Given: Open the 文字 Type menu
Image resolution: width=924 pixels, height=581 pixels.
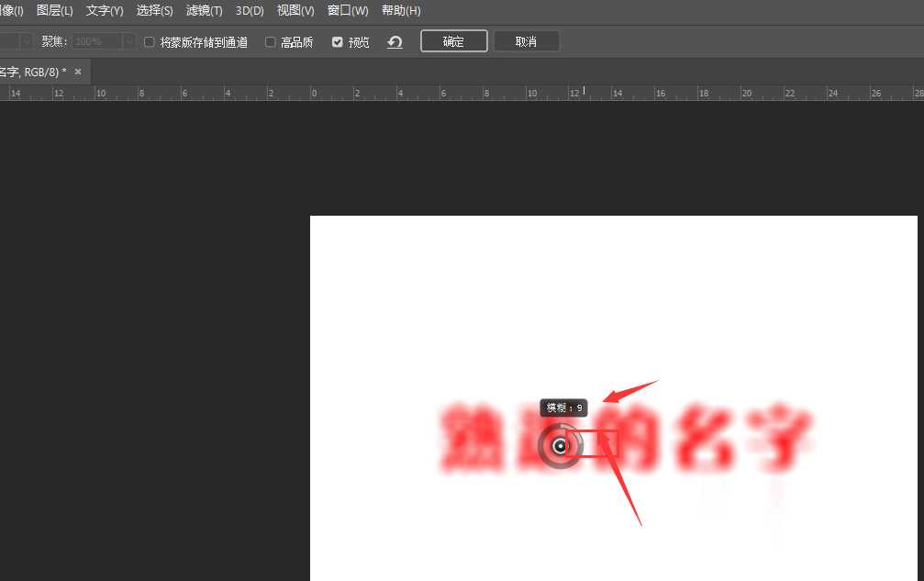Looking at the screenshot, I should 103,10.
